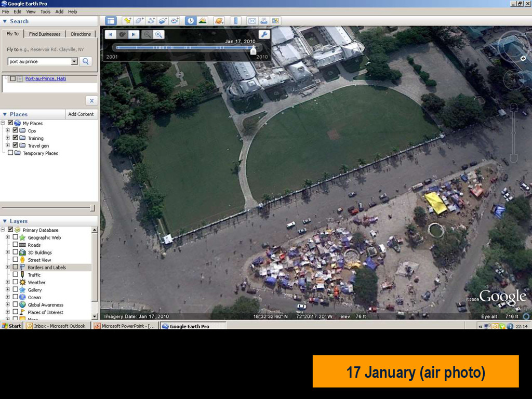Open time slider options wrench
532x399 pixels.
(264, 34)
